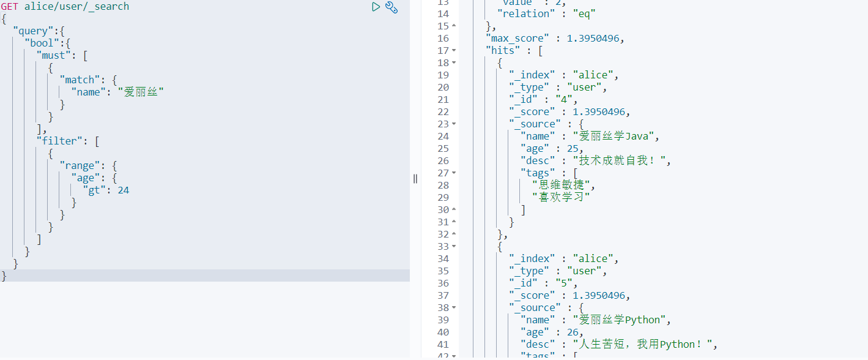Fold the "tags" array on line 27
The height and width of the screenshot is (360, 868).
[x=454, y=173]
